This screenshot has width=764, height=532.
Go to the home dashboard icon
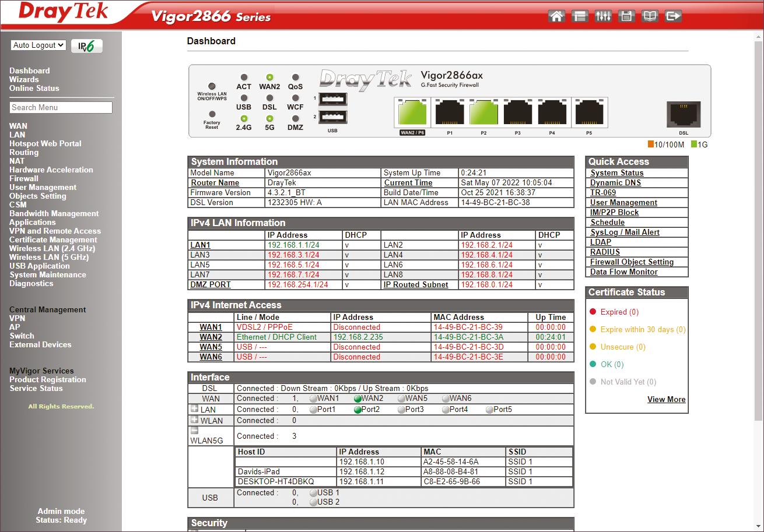556,16
